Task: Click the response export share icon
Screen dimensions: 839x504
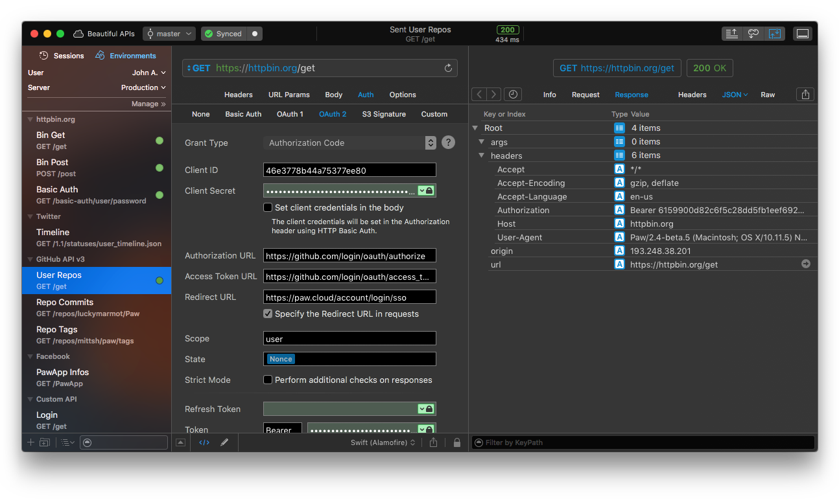Action: [805, 95]
